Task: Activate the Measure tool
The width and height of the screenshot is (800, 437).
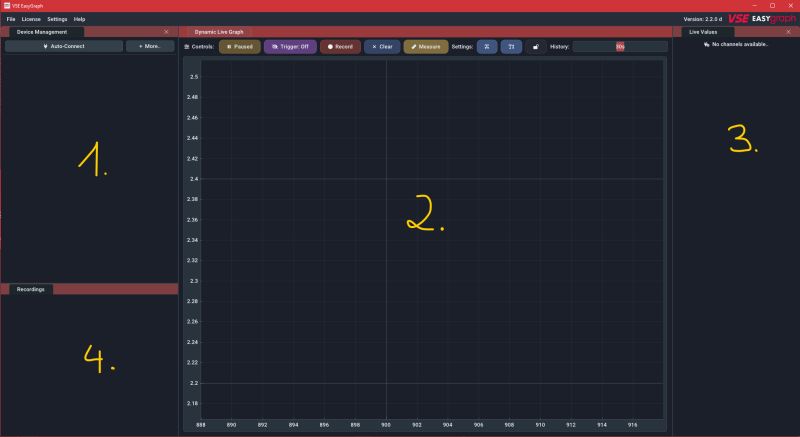Action: (426, 46)
